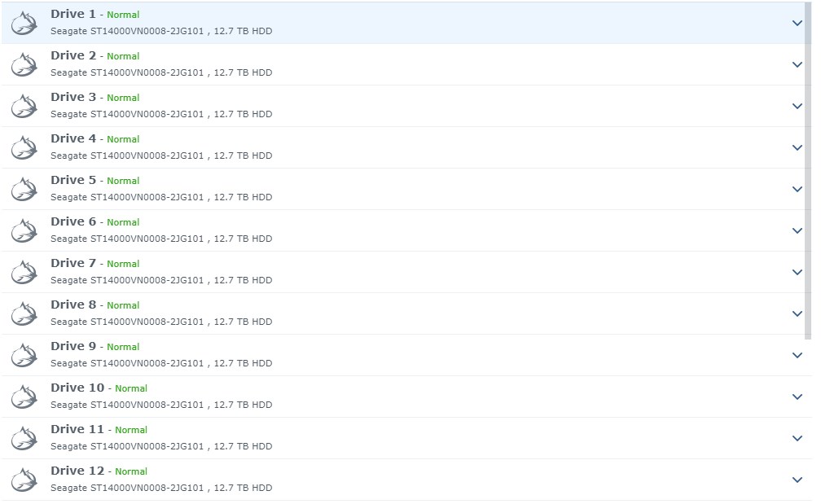Click the Normal status of Drive 8
821x504 pixels.
[123, 305]
